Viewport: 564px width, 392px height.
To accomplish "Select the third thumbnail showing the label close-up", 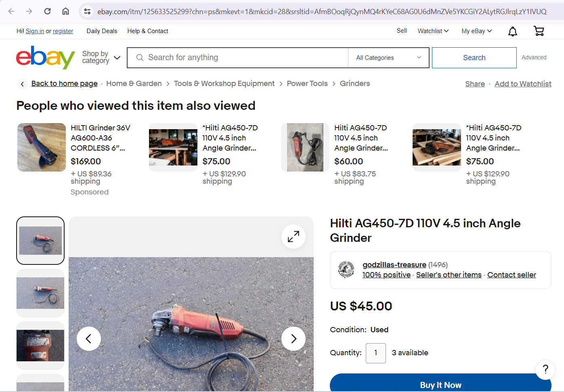I will [x=40, y=346].
